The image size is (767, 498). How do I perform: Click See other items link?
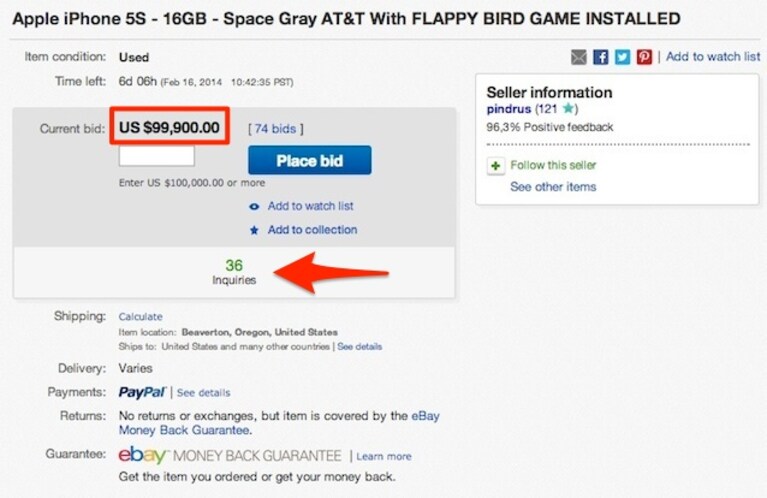click(553, 187)
